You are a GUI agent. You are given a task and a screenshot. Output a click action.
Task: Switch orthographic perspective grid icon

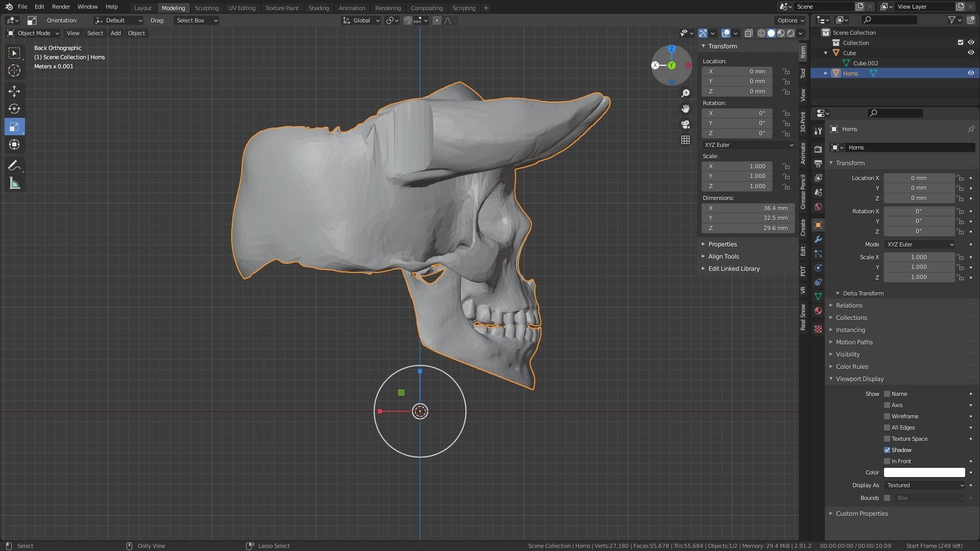[x=685, y=140]
